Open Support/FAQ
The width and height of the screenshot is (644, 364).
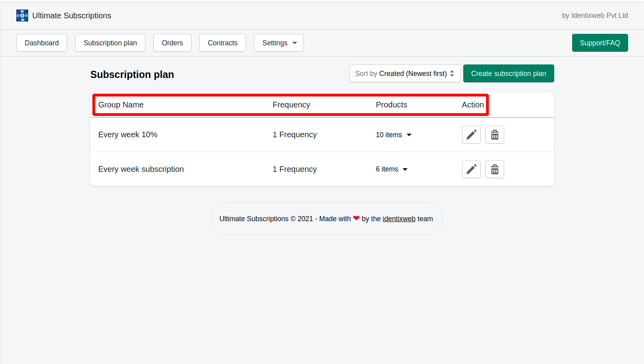tap(600, 43)
